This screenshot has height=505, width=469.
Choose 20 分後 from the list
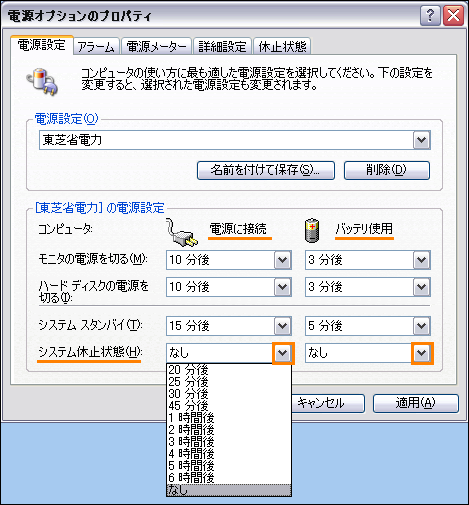pyautogui.click(x=229, y=370)
